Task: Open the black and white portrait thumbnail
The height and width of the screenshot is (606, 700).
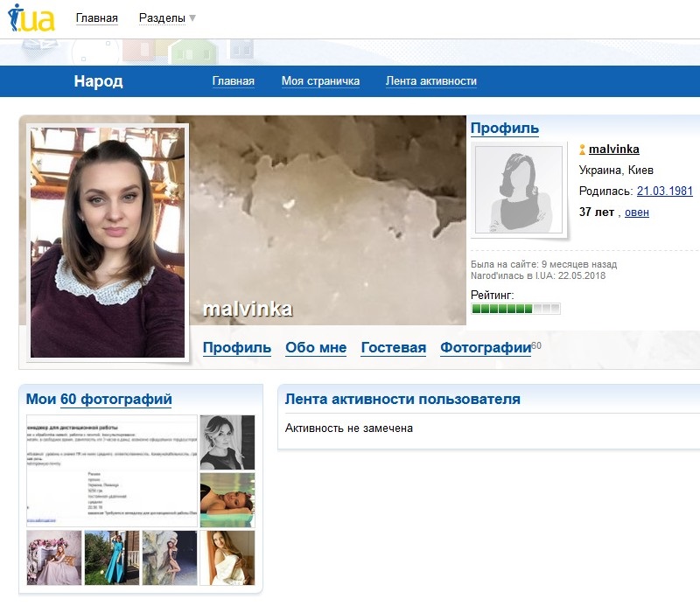Action: [x=227, y=442]
